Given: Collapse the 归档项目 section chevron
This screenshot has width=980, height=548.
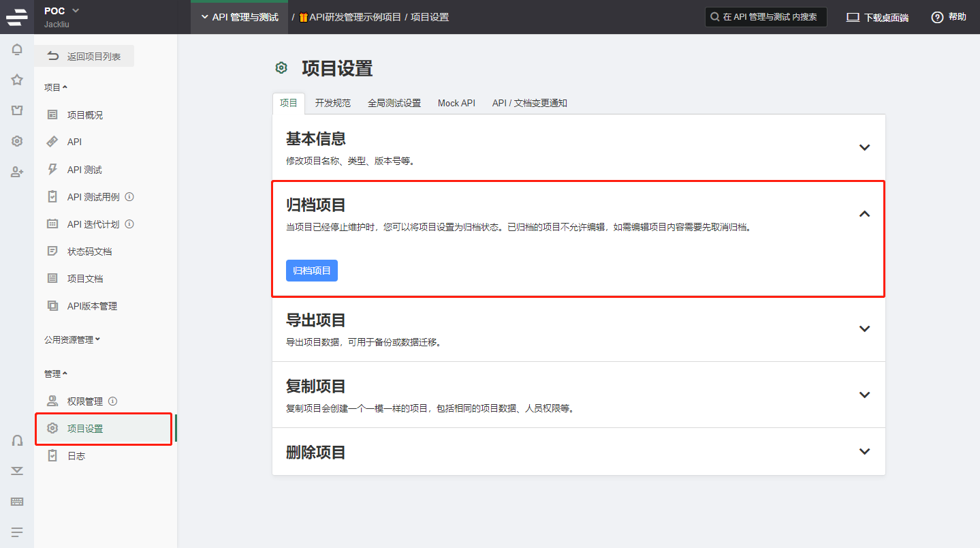Looking at the screenshot, I should [x=864, y=213].
